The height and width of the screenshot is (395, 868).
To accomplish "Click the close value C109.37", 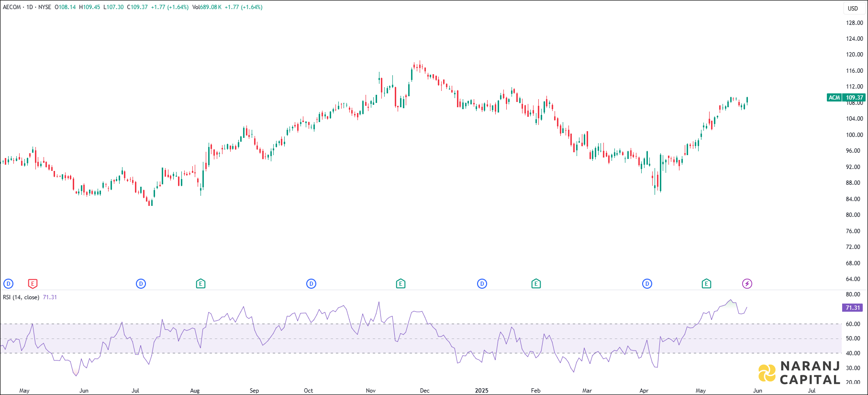I will click(137, 7).
